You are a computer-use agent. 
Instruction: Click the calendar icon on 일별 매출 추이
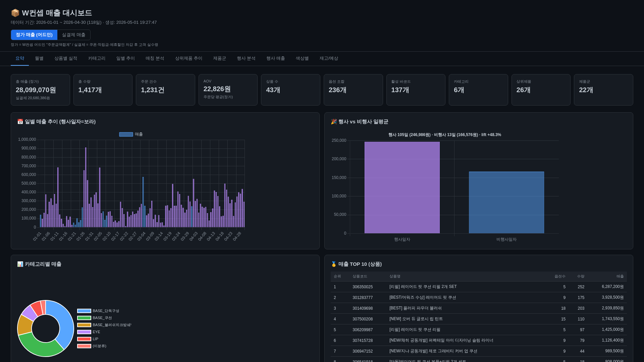[x=20, y=122]
